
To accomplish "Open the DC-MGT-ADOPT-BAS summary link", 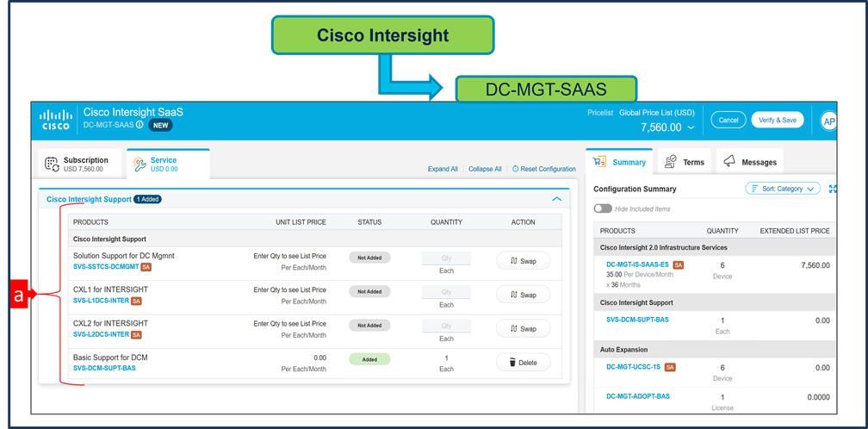I will pos(638,396).
